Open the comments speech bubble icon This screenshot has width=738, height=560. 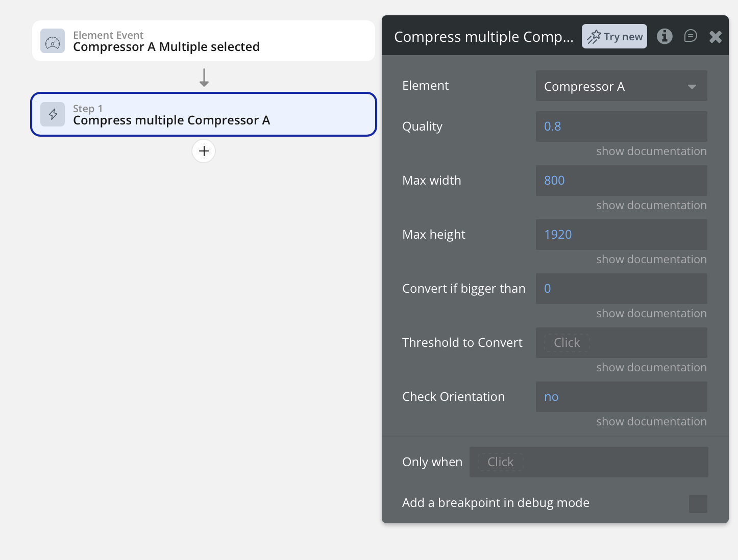pos(690,36)
